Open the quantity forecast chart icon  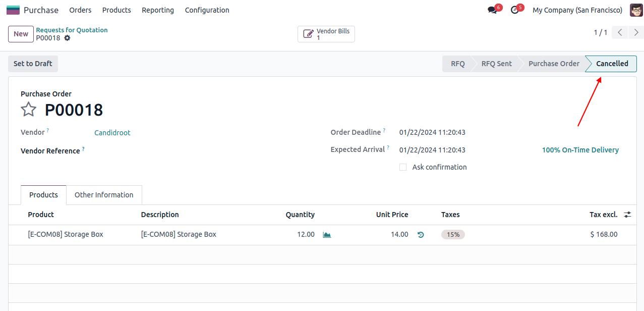tap(327, 235)
